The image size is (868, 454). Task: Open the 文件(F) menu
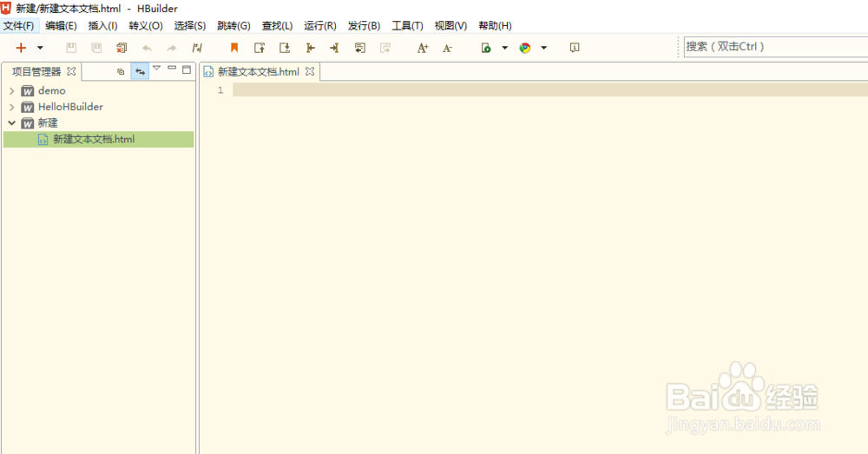tap(19, 25)
